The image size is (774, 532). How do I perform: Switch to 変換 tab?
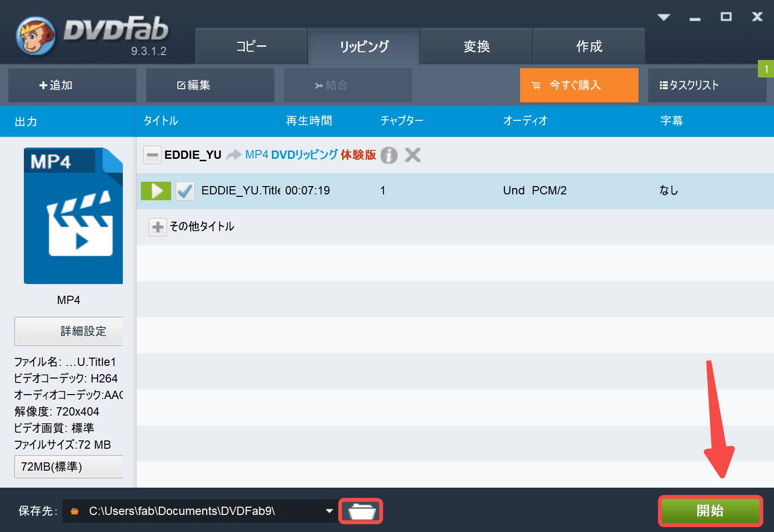(477, 46)
